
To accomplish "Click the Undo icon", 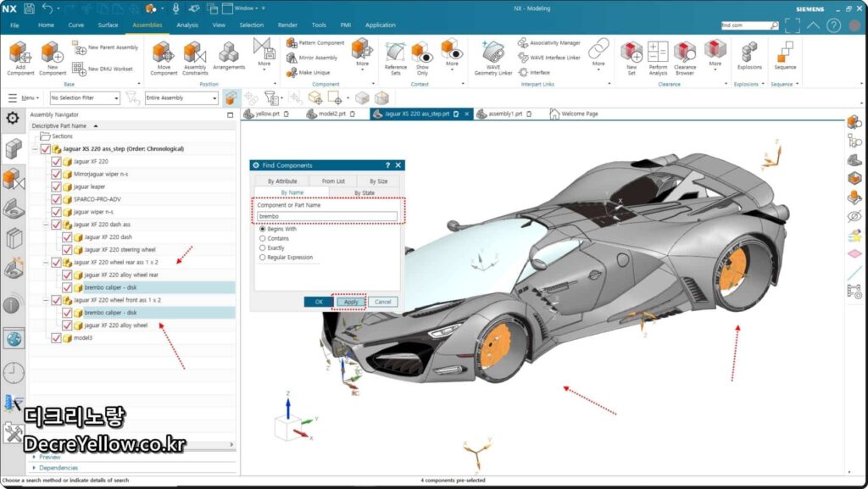I will 47,8.
